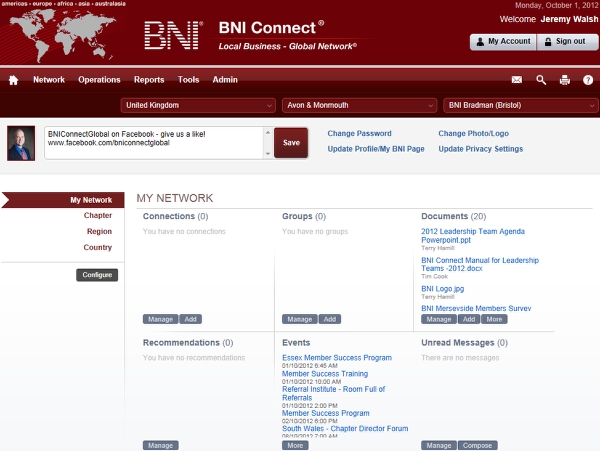Click the Sign out button
Screen dimensions: 600x451
point(567,42)
